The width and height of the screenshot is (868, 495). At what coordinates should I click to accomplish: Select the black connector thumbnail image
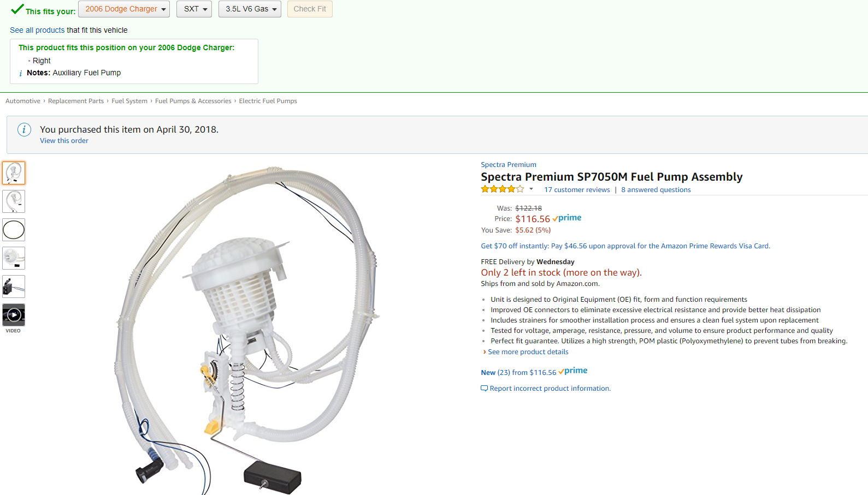point(14,287)
